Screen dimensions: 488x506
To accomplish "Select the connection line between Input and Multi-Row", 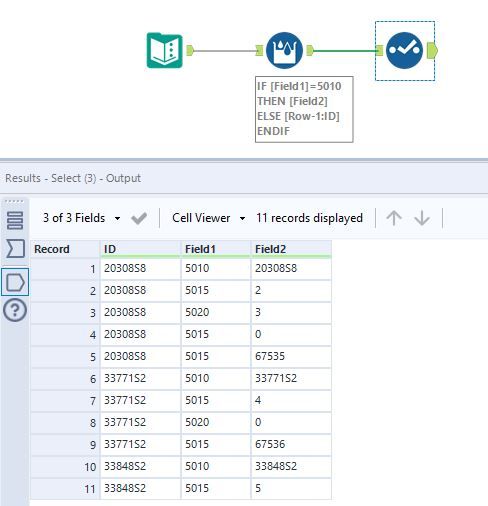I will [x=225, y=51].
